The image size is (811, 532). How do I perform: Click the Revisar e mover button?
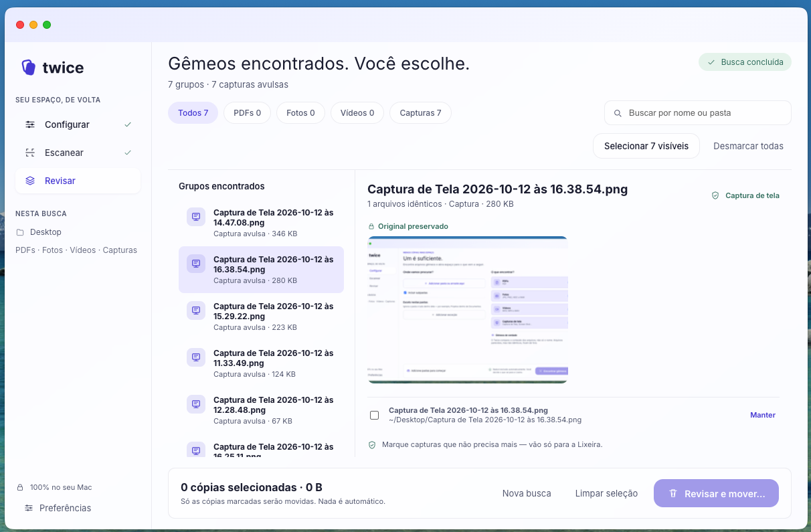(x=716, y=494)
